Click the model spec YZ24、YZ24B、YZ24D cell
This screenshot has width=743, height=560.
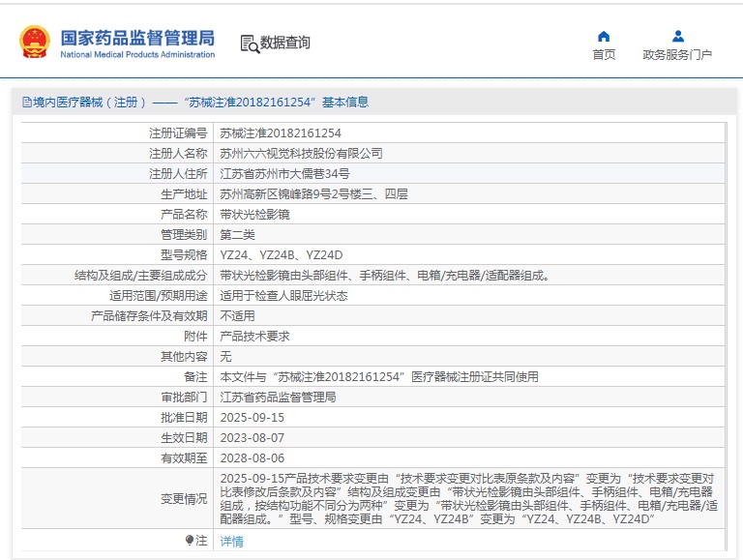pyautogui.click(x=282, y=255)
